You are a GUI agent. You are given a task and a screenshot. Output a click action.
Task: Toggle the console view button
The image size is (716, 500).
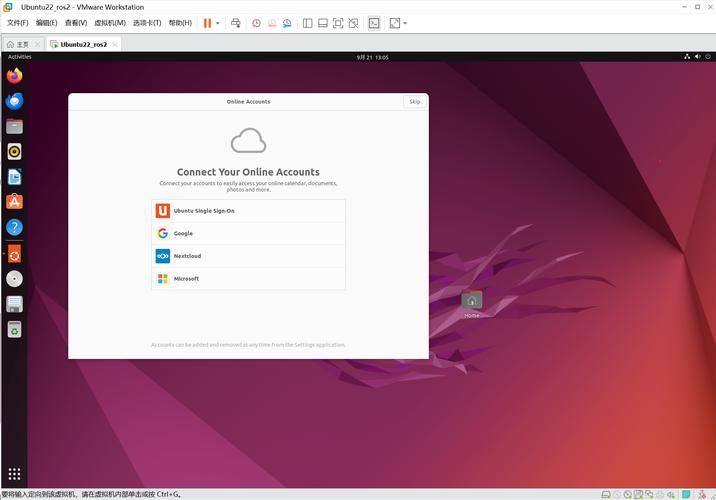(374, 23)
